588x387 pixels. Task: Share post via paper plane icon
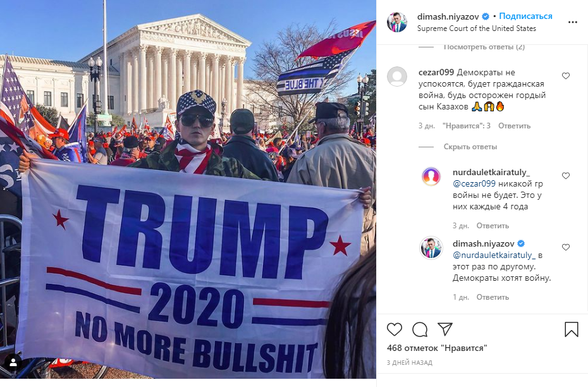tap(445, 329)
